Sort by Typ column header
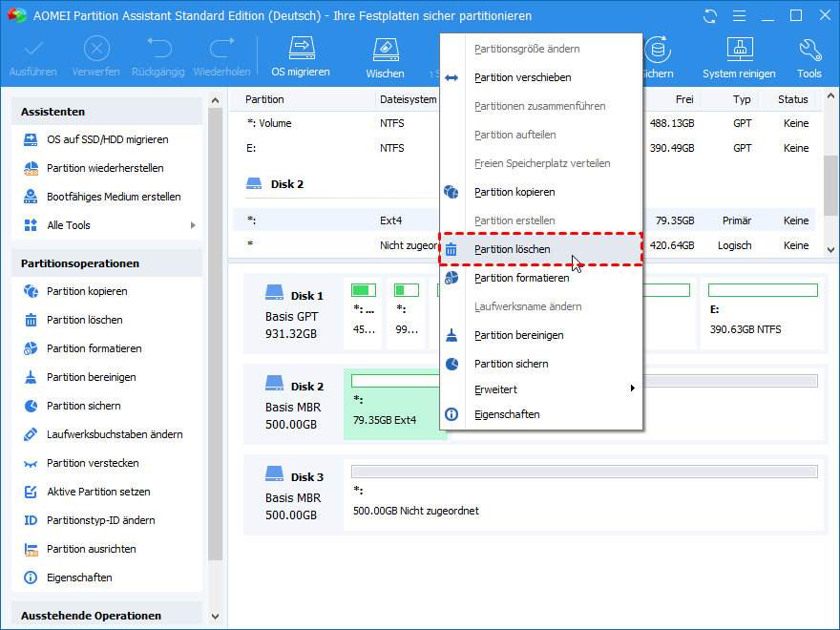The height and width of the screenshot is (630, 840). pos(742,99)
